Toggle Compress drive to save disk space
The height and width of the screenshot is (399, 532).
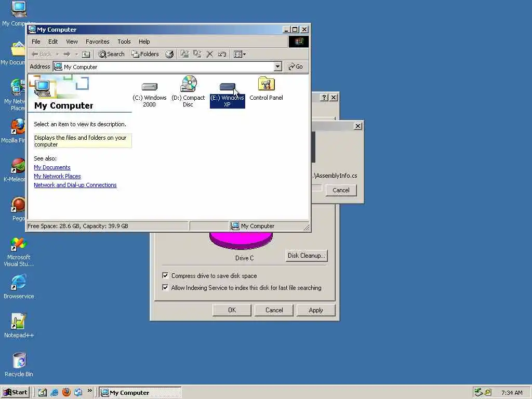[x=165, y=275]
